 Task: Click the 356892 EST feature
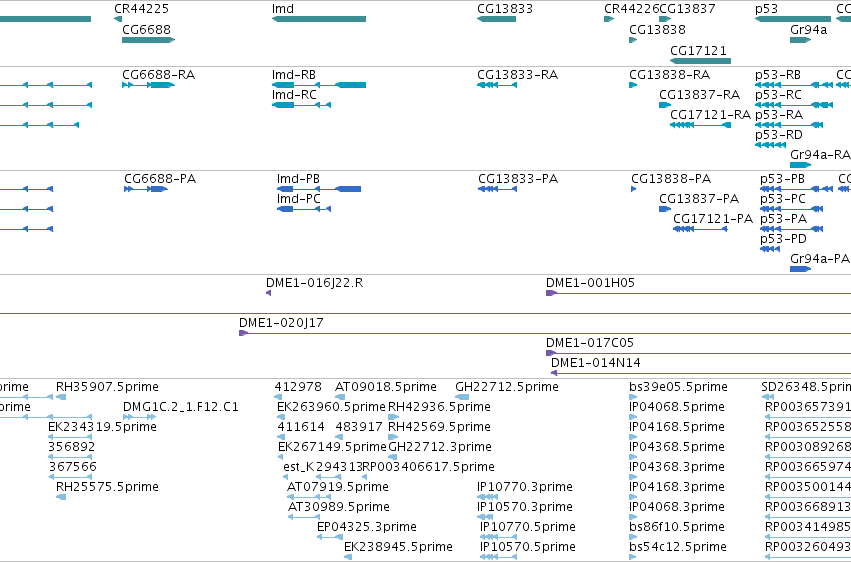point(70,457)
